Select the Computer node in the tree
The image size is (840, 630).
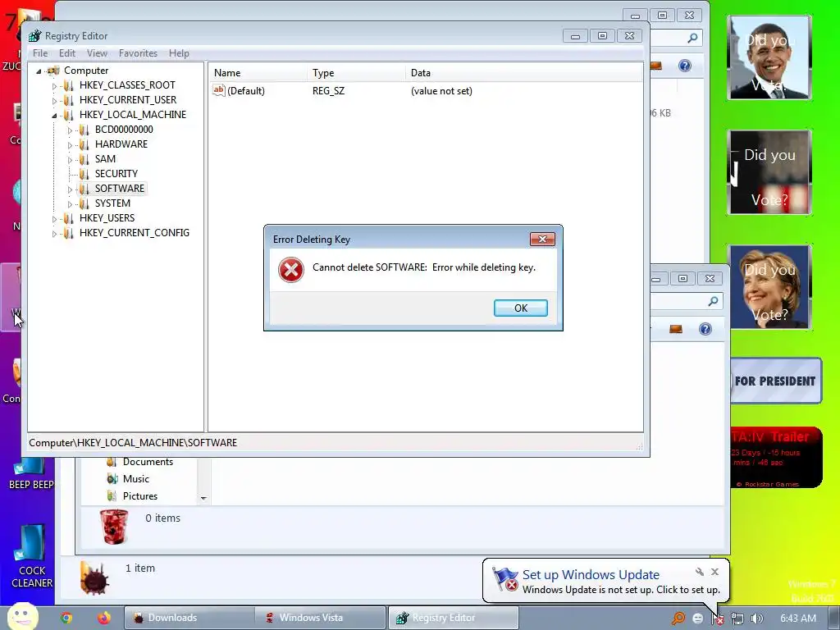coord(85,71)
